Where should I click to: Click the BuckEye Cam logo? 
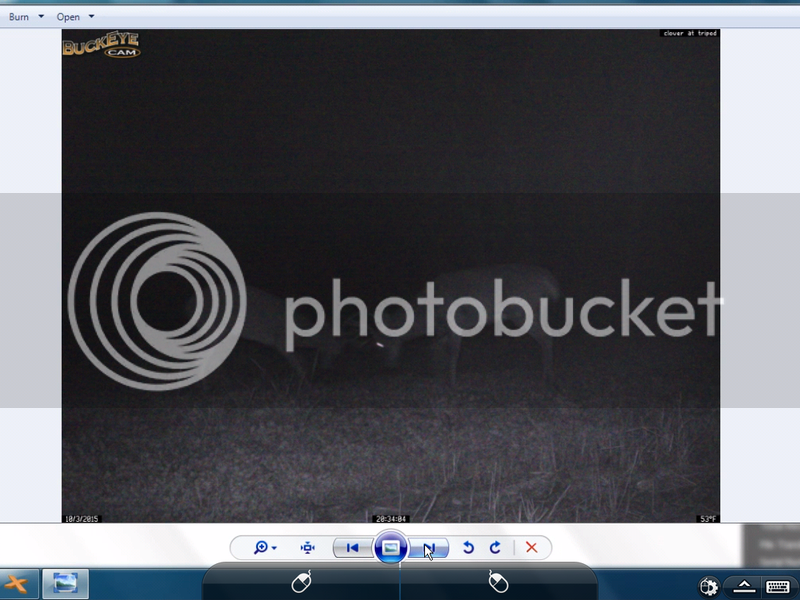[x=101, y=44]
